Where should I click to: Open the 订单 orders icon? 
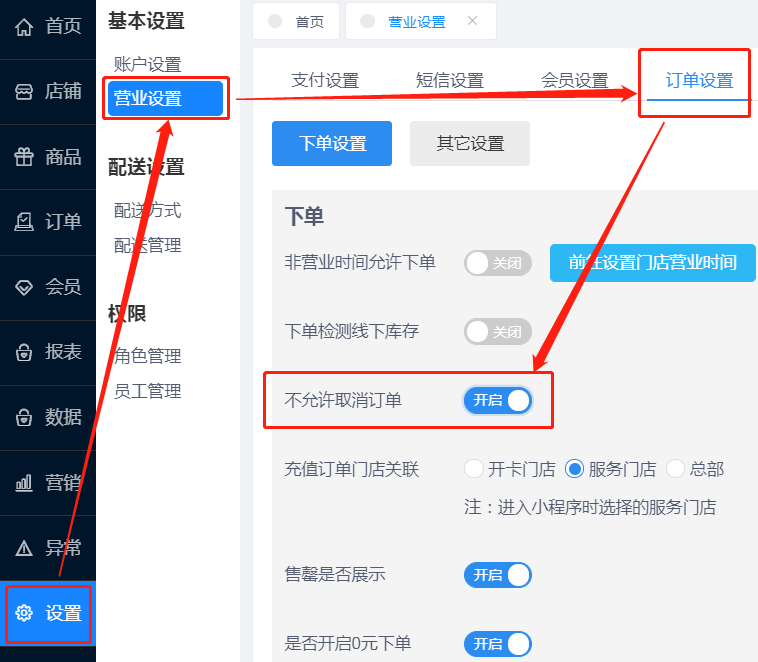tap(24, 222)
